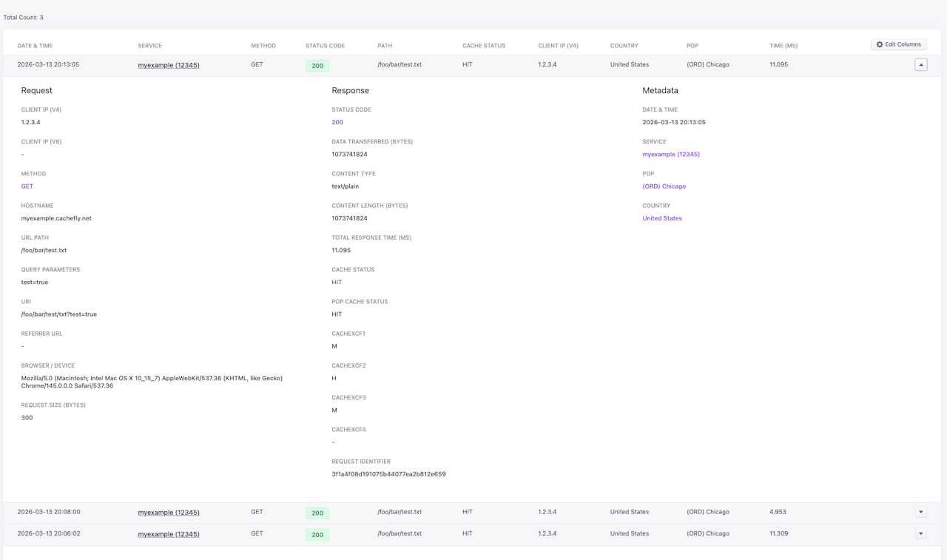Click the Date & Time column header
The width and height of the screenshot is (947, 560).
point(35,46)
